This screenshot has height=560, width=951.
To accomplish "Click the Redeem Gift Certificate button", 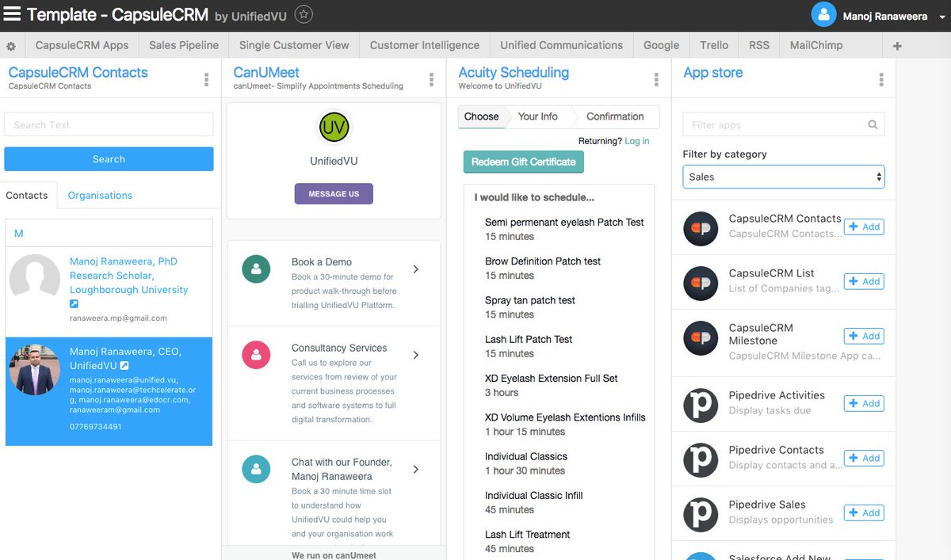I will 523,162.
